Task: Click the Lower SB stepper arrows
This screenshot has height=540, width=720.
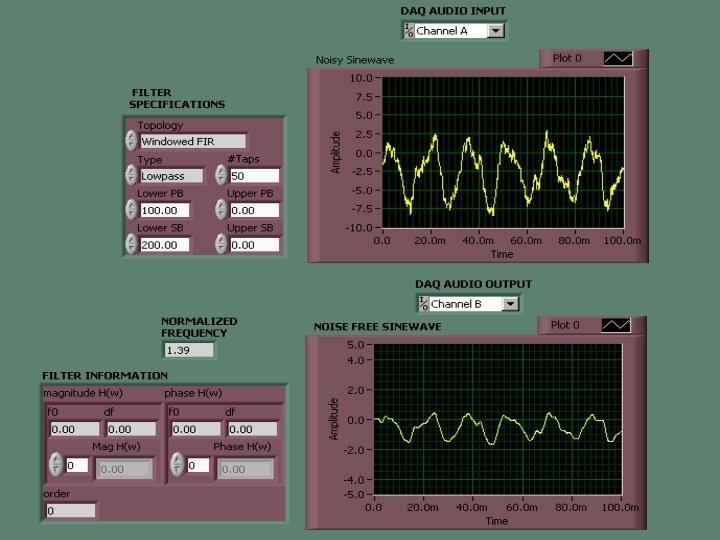Action: tap(131, 244)
